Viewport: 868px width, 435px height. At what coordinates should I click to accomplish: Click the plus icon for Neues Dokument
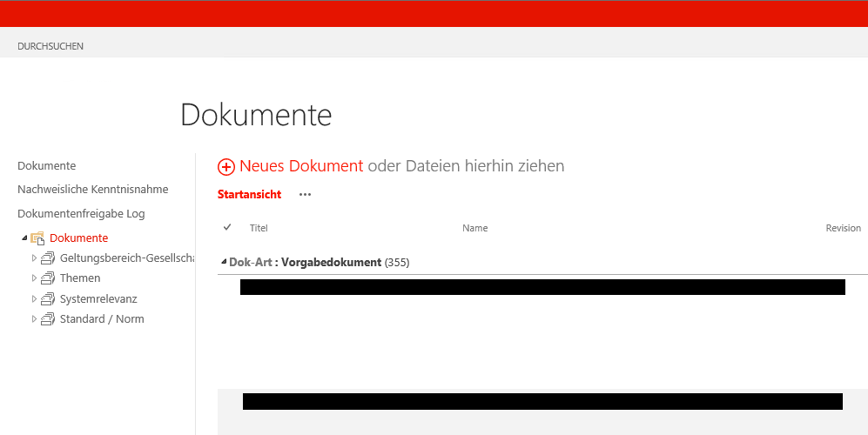click(x=225, y=166)
